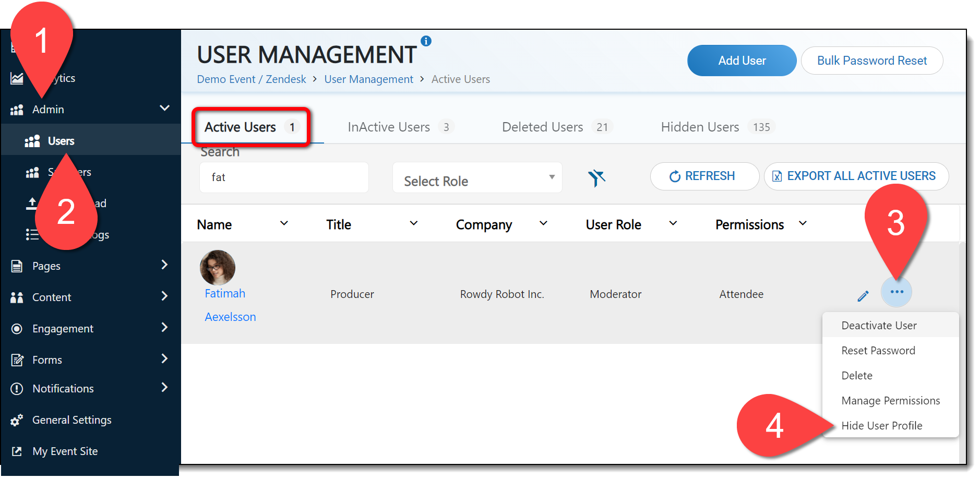Image resolution: width=980 pixels, height=478 pixels.
Task: Expand the Name column sort chevron
Action: coord(284,223)
